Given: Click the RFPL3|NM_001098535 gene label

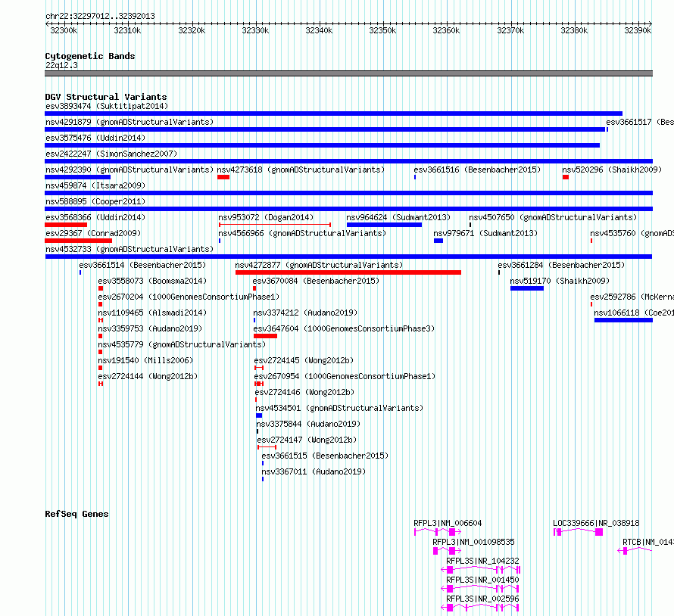Looking at the screenshot, I should 473,542.
